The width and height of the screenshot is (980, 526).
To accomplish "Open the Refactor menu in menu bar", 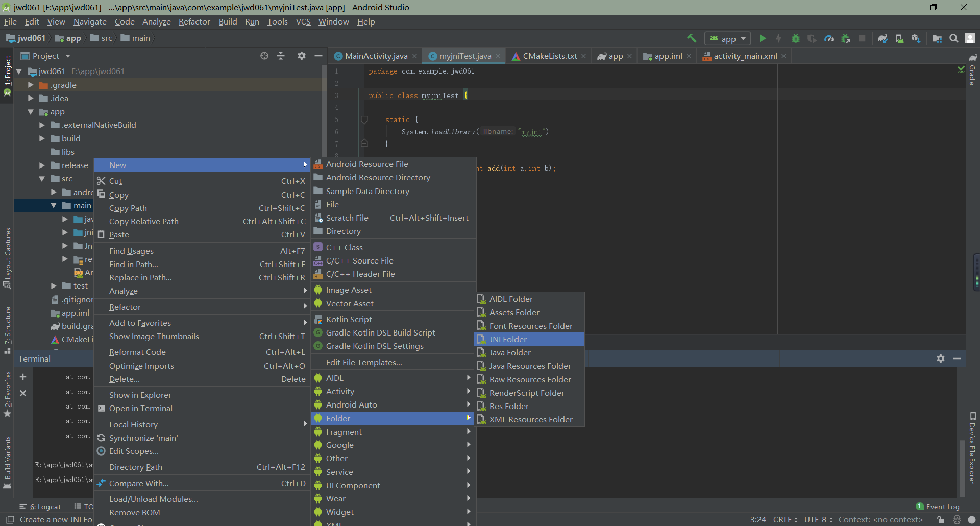I will (x=194, y=21).
